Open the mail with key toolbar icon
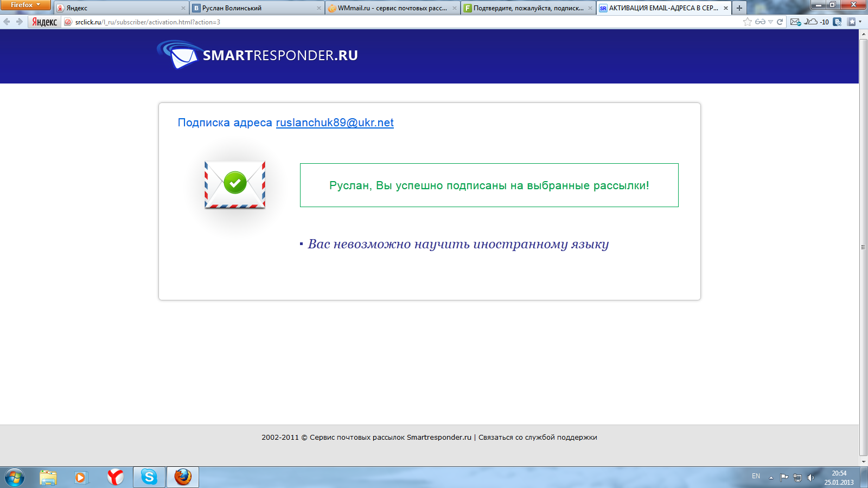 click(795, 22)
